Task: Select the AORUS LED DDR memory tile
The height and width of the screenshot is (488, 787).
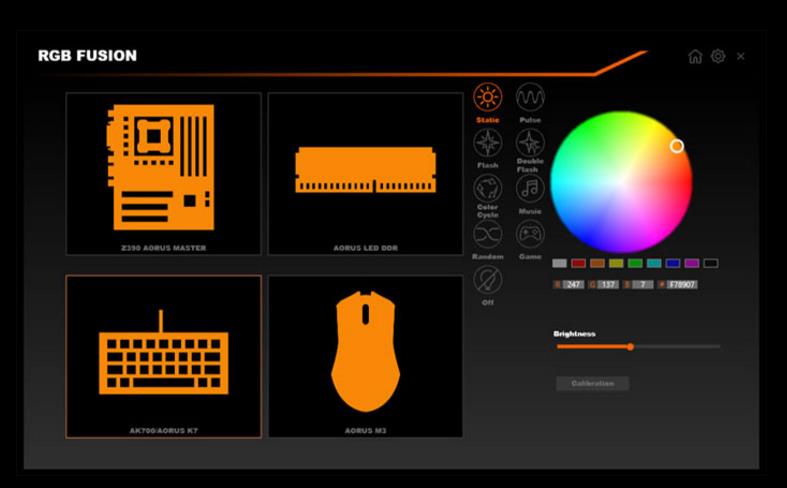Action: coord(365,174)
